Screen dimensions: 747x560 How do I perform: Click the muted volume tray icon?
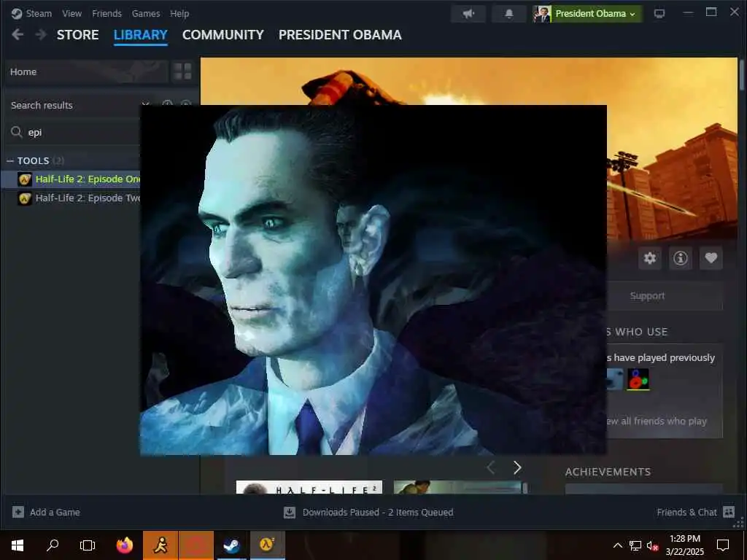pos(653,545)
